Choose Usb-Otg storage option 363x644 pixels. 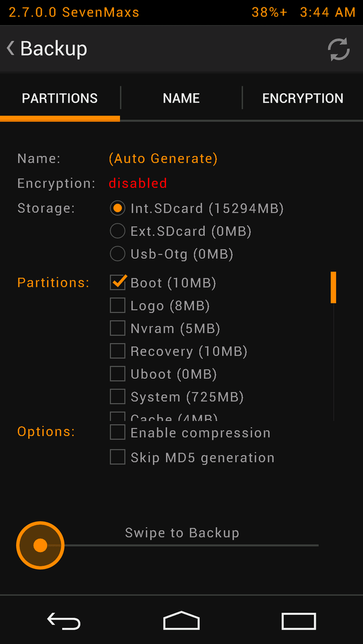(118, 254)
